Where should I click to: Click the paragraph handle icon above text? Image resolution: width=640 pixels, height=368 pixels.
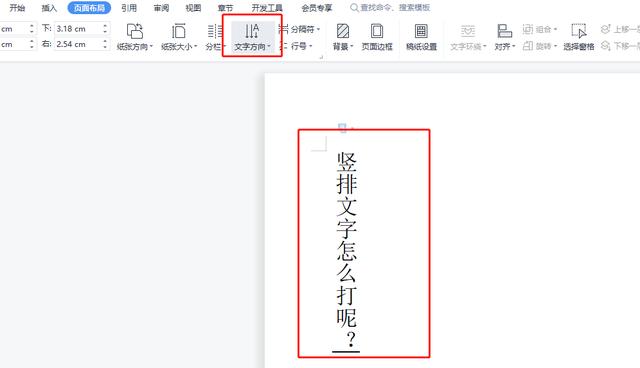pos(342,128)
